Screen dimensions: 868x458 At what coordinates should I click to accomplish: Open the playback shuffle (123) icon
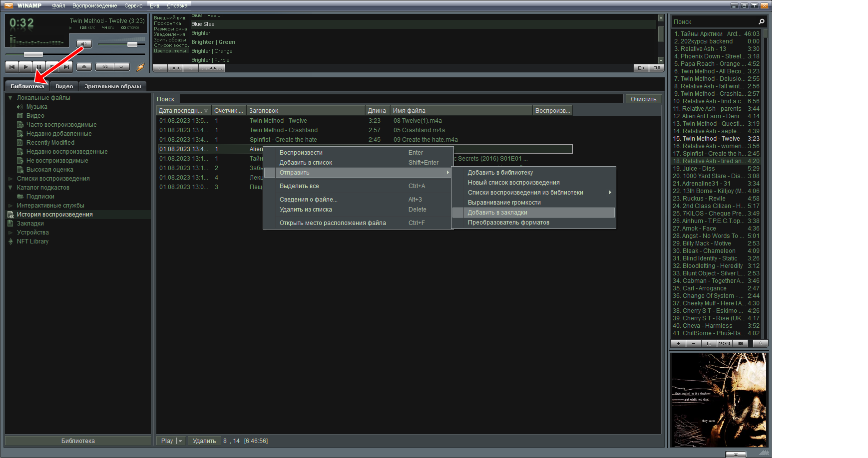[x=104, y=66]
